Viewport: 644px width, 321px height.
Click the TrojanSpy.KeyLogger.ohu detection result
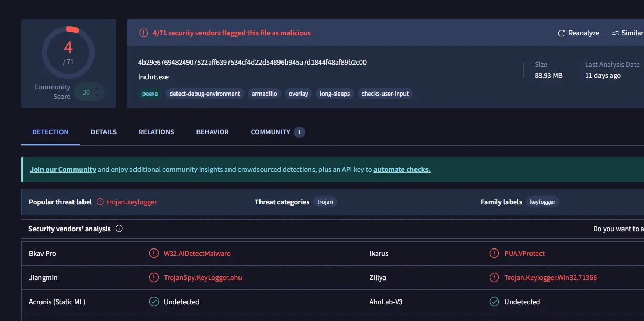203,277
